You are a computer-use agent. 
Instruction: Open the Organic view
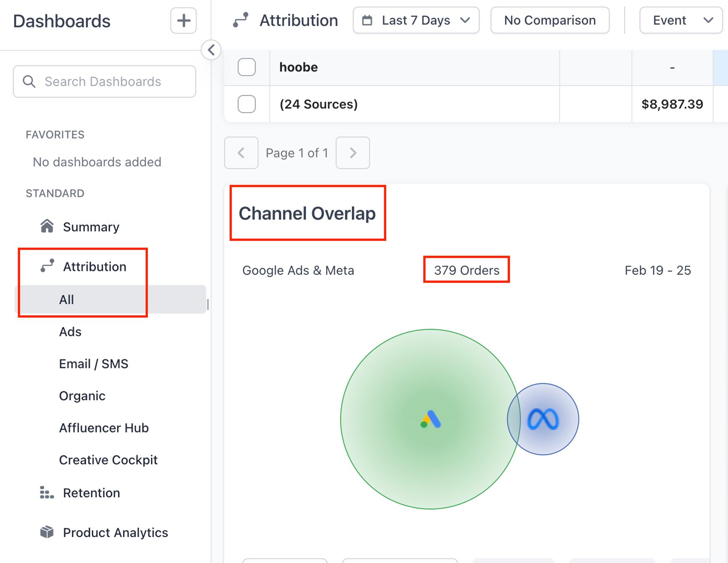point(82,395)
